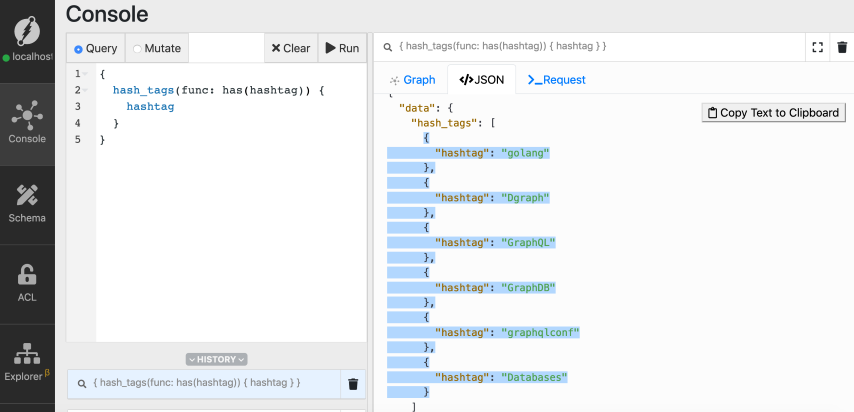This screenshot has width=854, height=412.
Task: Open the ACL sidebar section
Action: point(27,283)
